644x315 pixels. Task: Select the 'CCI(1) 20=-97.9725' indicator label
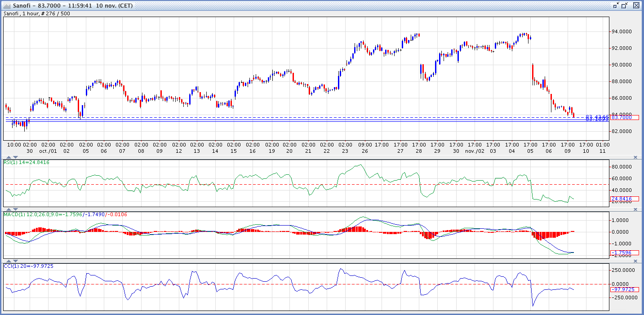pyautogui.click(x=28, y=266)
